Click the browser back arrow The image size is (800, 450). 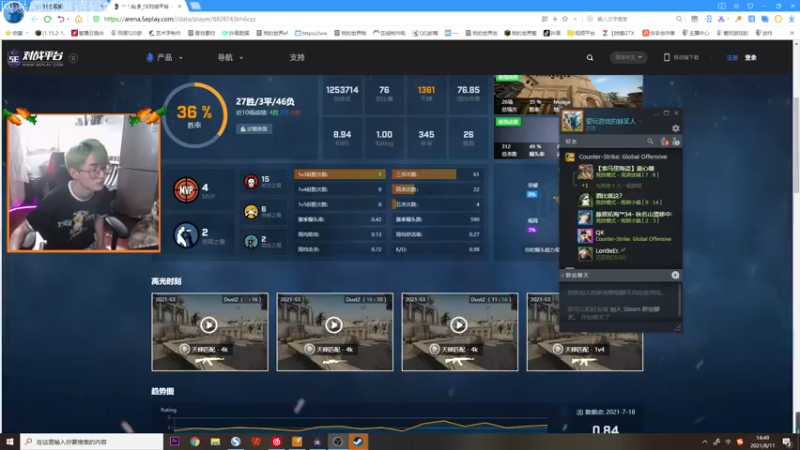[x=34, y=19]
